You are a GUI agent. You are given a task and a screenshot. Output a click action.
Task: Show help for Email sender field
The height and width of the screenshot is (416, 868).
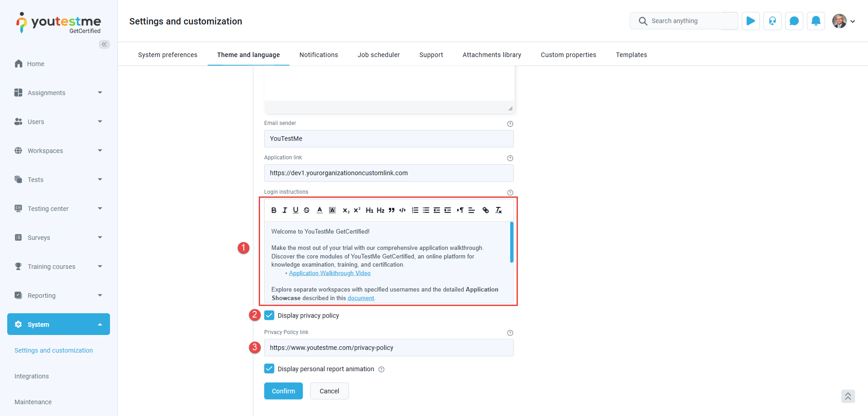click(510, 124)
